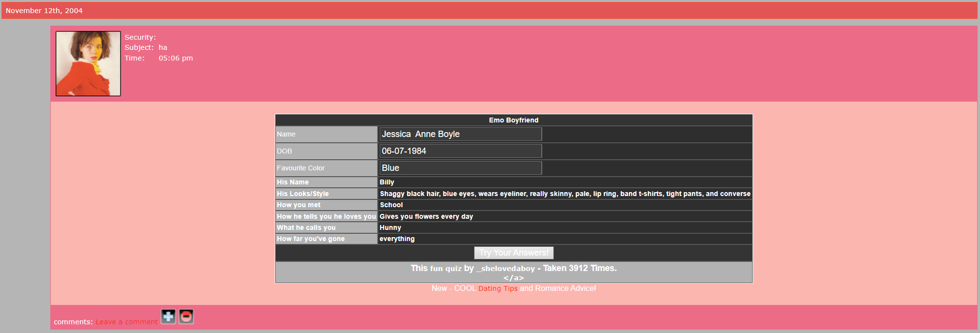Click the Name field with Jessica Anne Boyle
The height and width of the screenshot is (333, 980).
(x=460, y=134)
